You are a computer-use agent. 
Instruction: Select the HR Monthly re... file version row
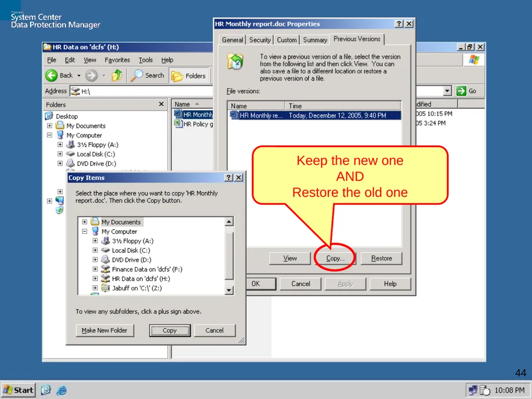coord(315,115)
